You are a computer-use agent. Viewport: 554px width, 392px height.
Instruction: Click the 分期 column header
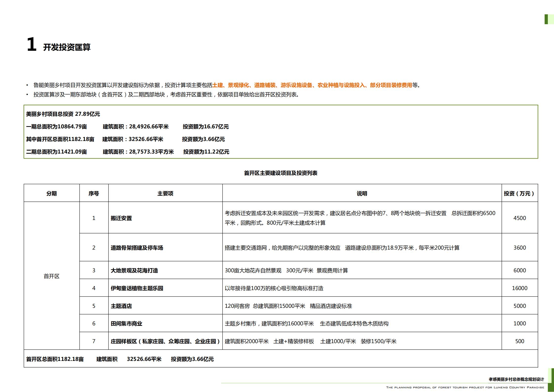tap(52, 193)
